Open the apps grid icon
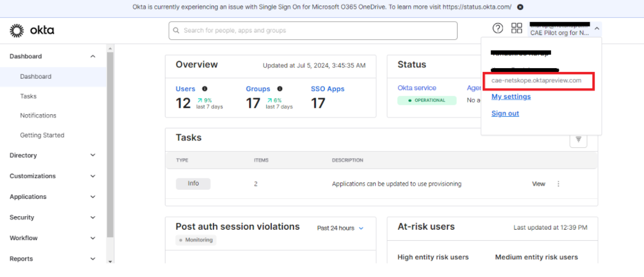This screenshot has width=644, height=277. point(516,28)
